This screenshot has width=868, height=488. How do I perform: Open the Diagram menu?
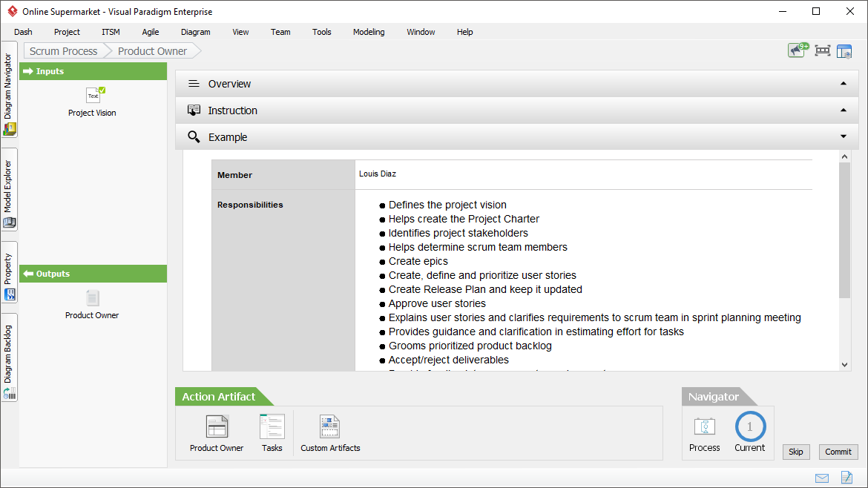click(x=195, y=32)
